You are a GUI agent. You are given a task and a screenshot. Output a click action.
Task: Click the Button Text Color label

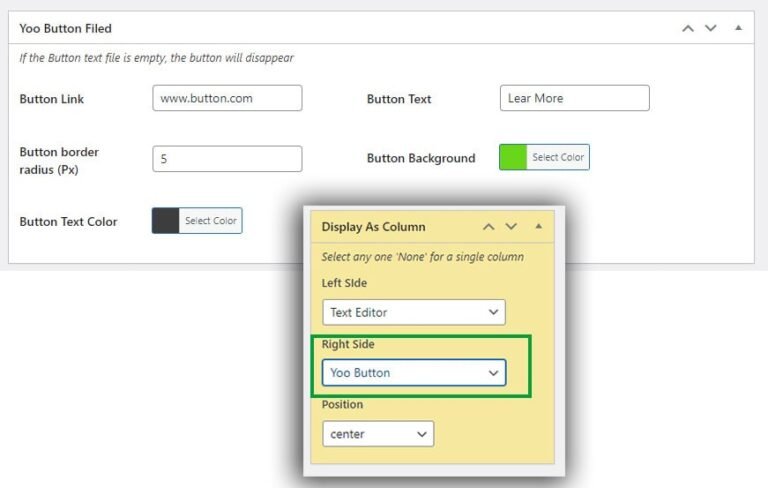[x=68, y=221]
